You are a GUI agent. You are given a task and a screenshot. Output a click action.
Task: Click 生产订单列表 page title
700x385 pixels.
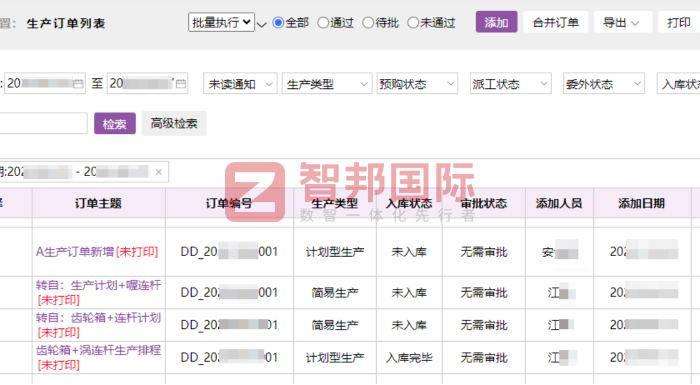66,23
